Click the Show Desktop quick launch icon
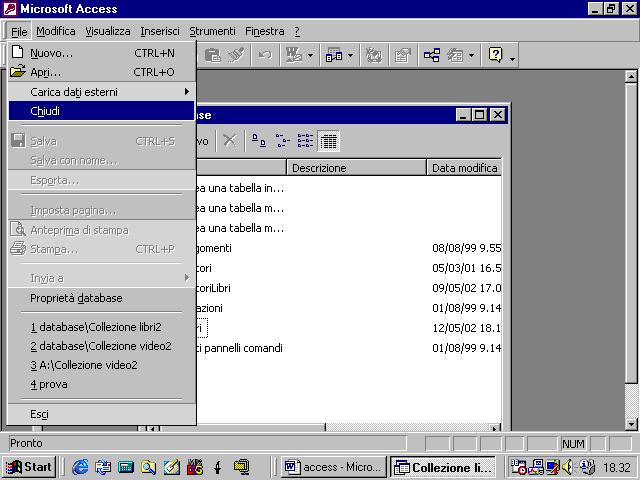This screenshot has width=640, height=480. coord(172,467)
